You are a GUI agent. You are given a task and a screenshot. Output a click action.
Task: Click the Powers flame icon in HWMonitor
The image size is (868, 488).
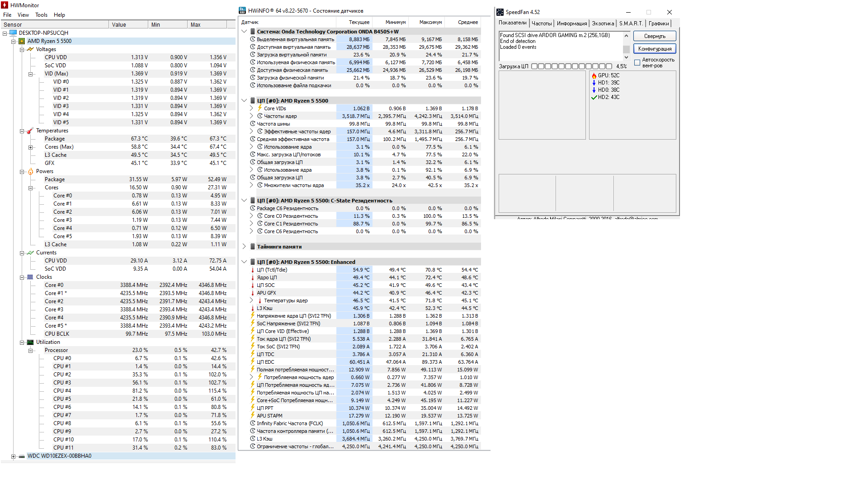click(x=30, y=171)
